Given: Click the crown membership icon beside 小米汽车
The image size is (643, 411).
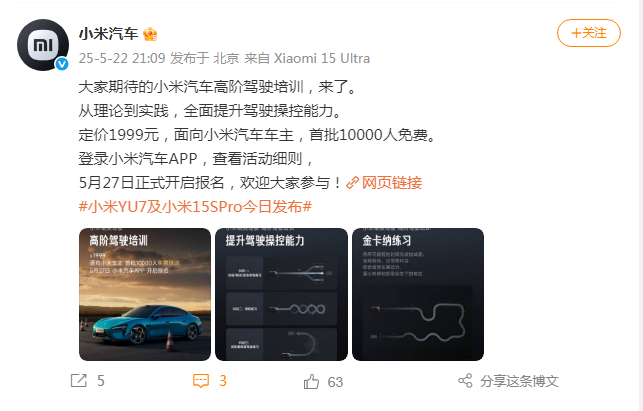Looking at the screenshot, I should pos(150,34).
